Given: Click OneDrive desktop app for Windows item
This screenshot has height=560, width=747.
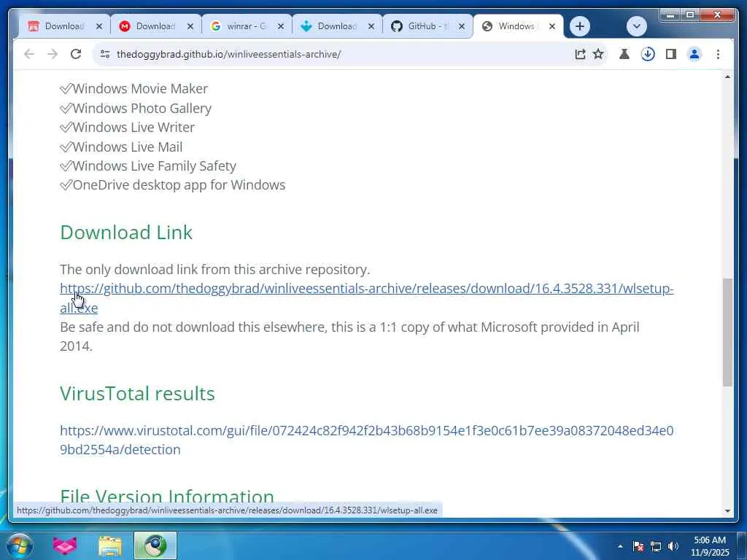Looking at the screenshot, I should (x=172, y=184).
